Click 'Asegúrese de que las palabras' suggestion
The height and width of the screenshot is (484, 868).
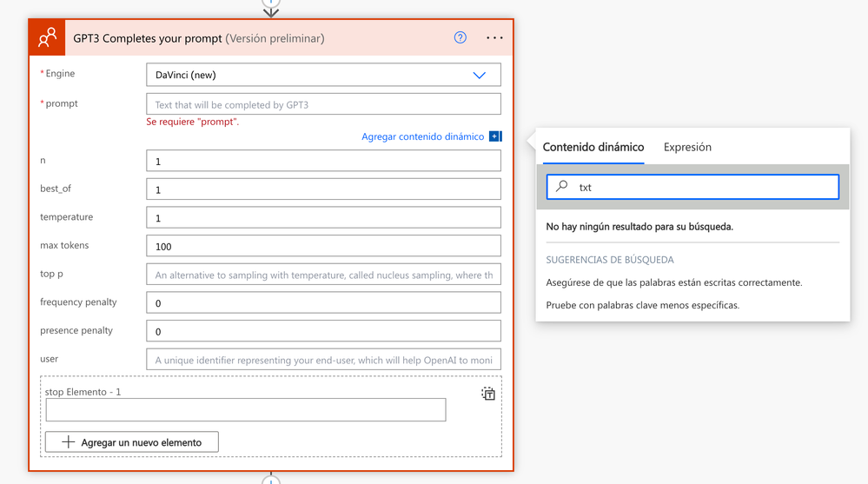tap(673, 282)
